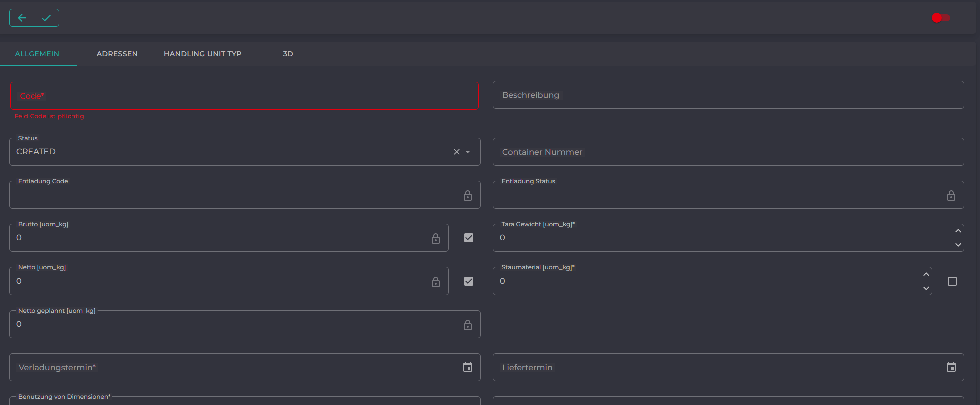Image resolution: width=980 pixels, height=405 pixels.
Task: Click the Verladungstermin date field
Action: [x=245, y=367]
